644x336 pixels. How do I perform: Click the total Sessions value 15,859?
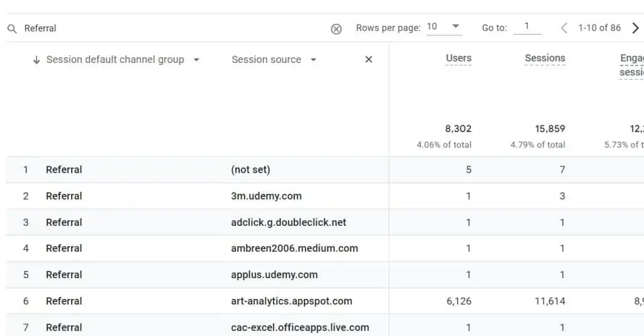point(550,129)
